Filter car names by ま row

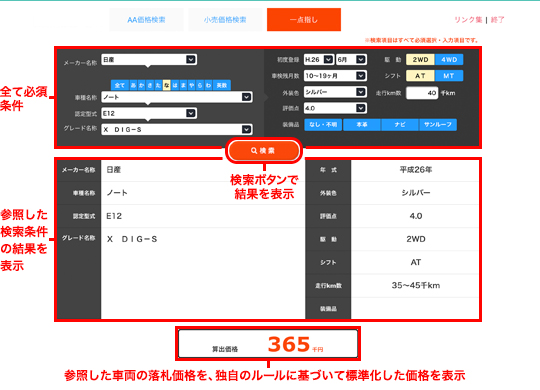[183, 85]
